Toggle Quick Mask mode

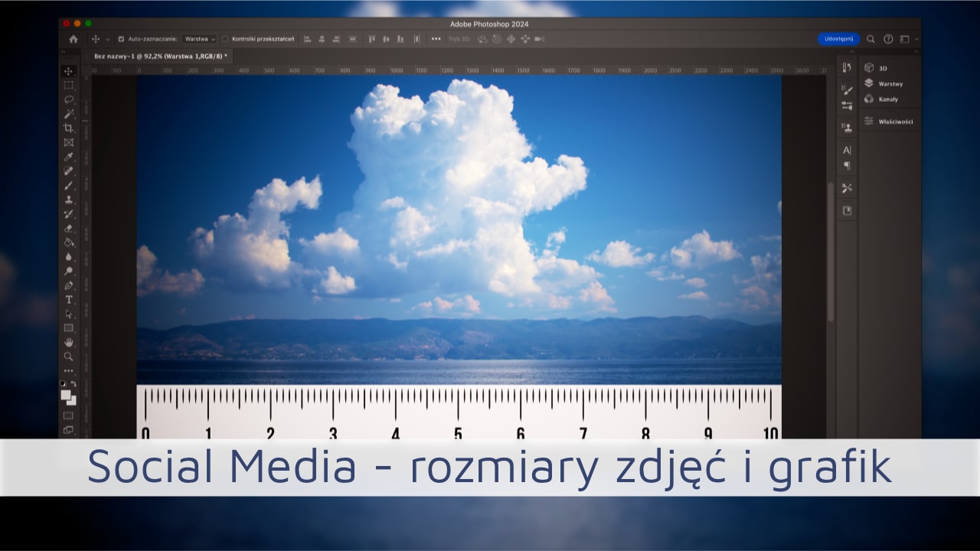69,416
